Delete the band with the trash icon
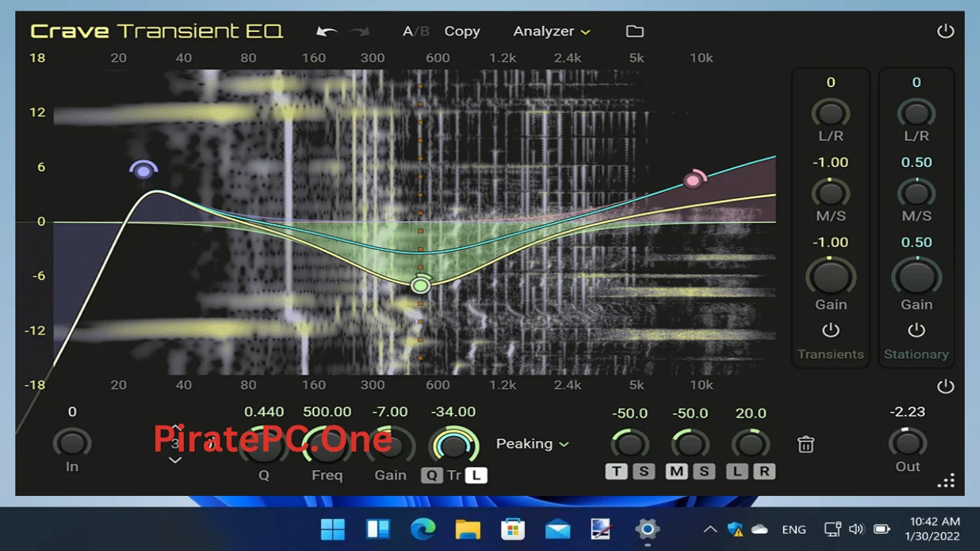Image resolution: width=980 pixels, height=551 pixels. pyautogui.click(x=805, y=444)
